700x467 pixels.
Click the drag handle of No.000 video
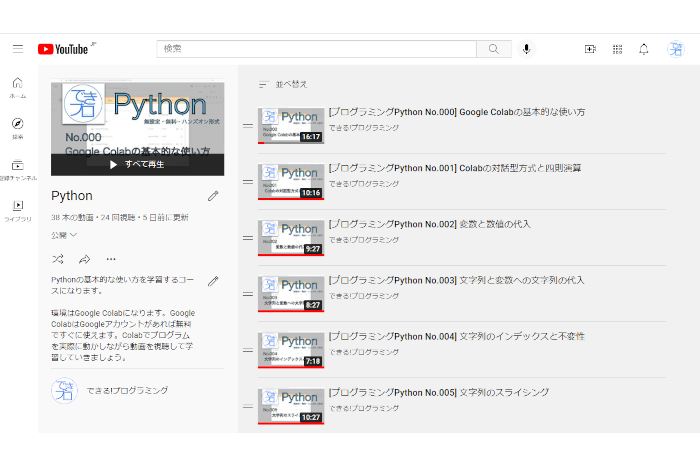pos(248,126)
